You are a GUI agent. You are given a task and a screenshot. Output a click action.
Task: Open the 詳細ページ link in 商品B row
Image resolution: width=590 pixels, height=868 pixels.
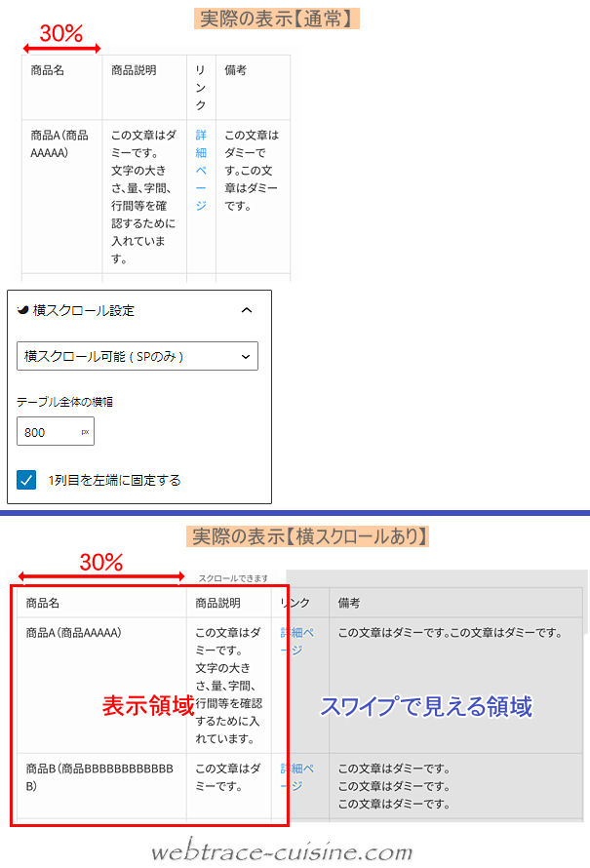pos(297,776)
